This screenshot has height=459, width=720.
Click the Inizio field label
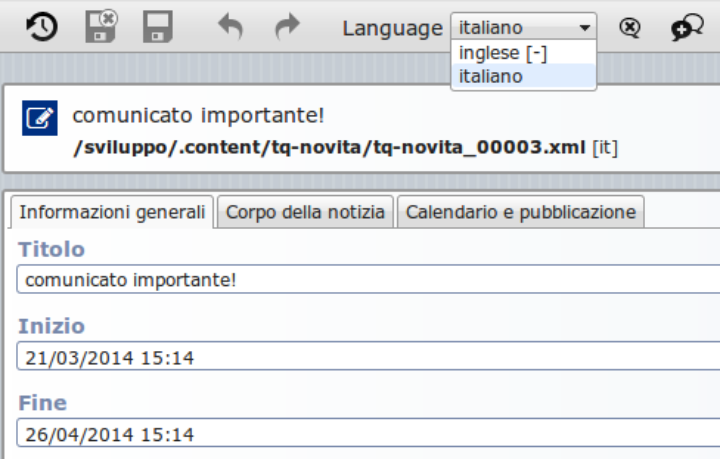(51, 326)
